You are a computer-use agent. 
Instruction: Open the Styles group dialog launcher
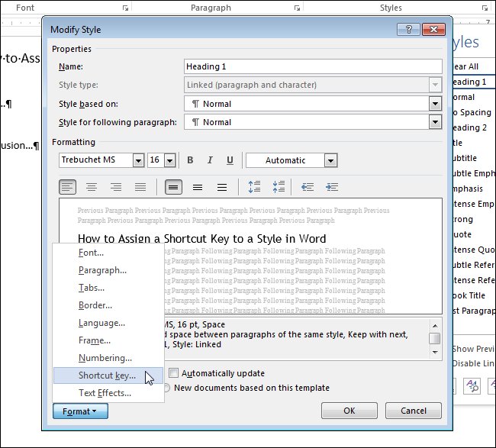pos(485,8)
